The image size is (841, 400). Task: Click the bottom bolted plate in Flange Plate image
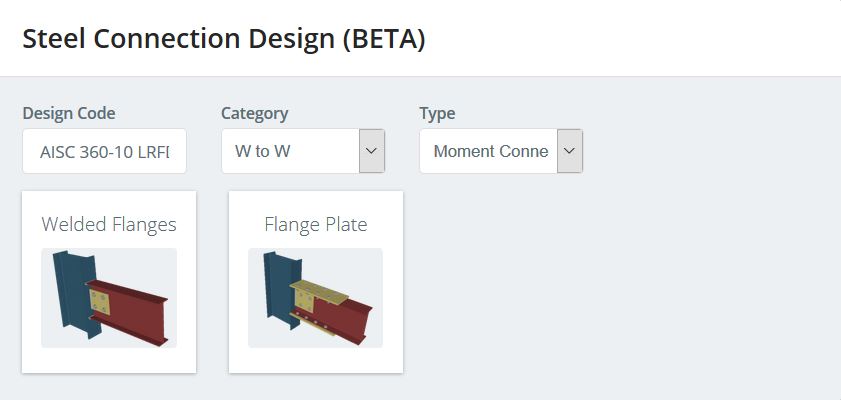pos(314,323)
